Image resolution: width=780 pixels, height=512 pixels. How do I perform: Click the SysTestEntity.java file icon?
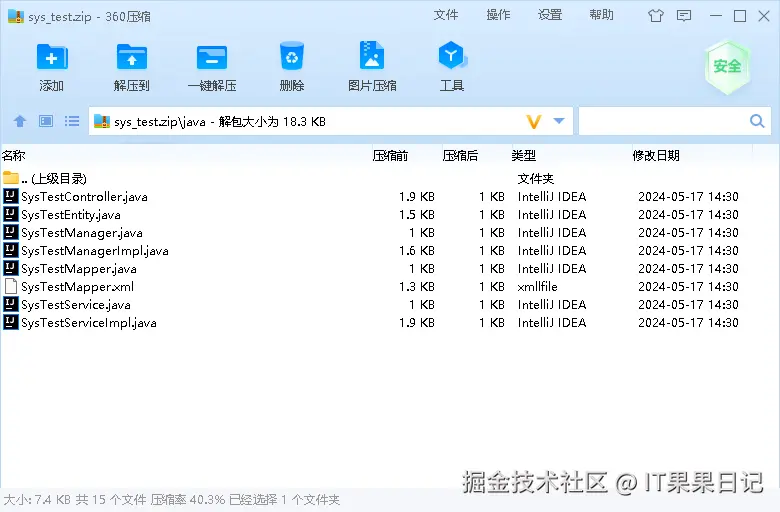[x=10, y=214]
